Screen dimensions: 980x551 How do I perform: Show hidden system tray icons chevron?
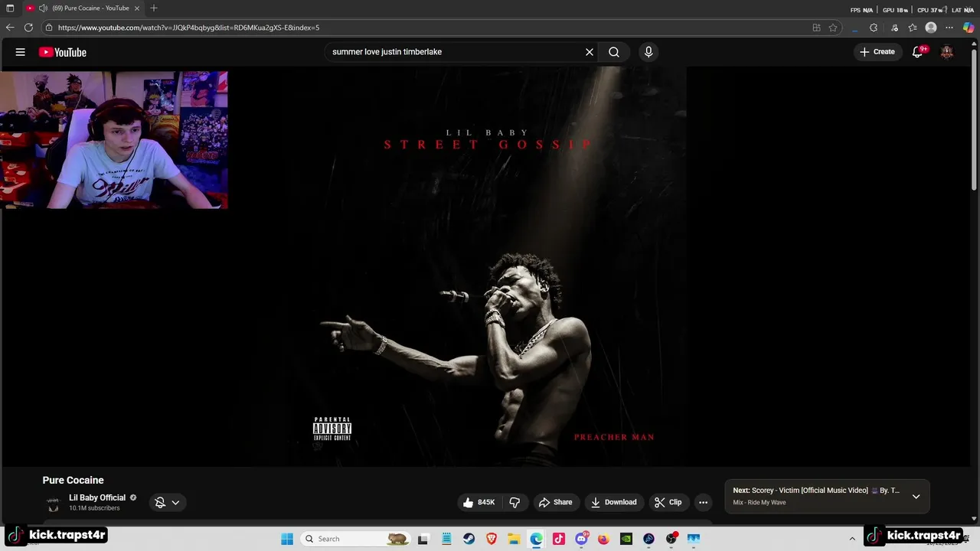[x=852, y=539]
